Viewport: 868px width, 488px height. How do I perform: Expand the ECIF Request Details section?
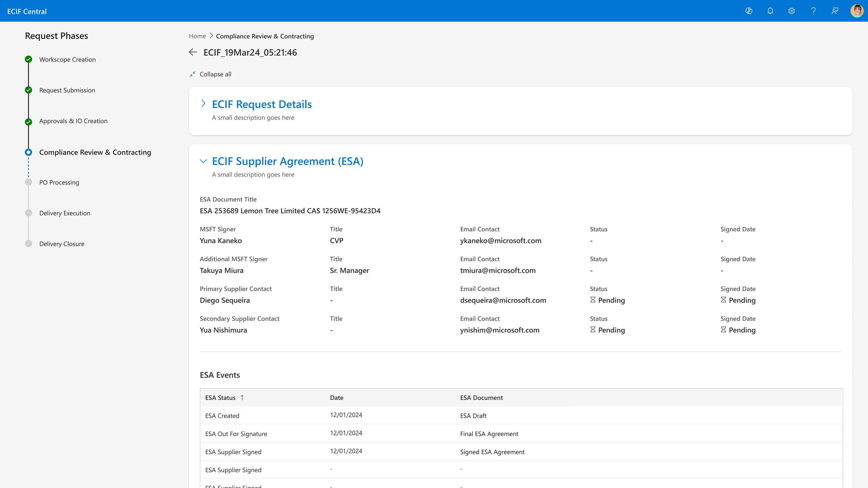tap(203, 104)
